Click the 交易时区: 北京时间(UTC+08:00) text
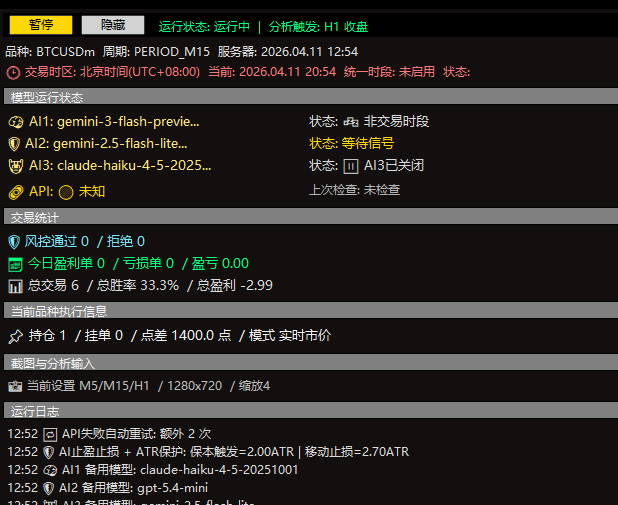Viewport: 618px width, 505px height. point(112,72)
